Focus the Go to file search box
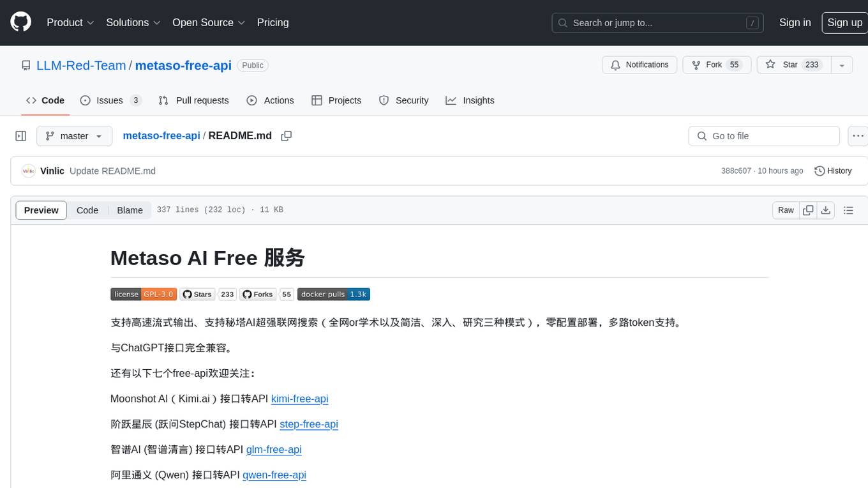Image resolution: width=868 pixels, height=488 pixels. 764,136
